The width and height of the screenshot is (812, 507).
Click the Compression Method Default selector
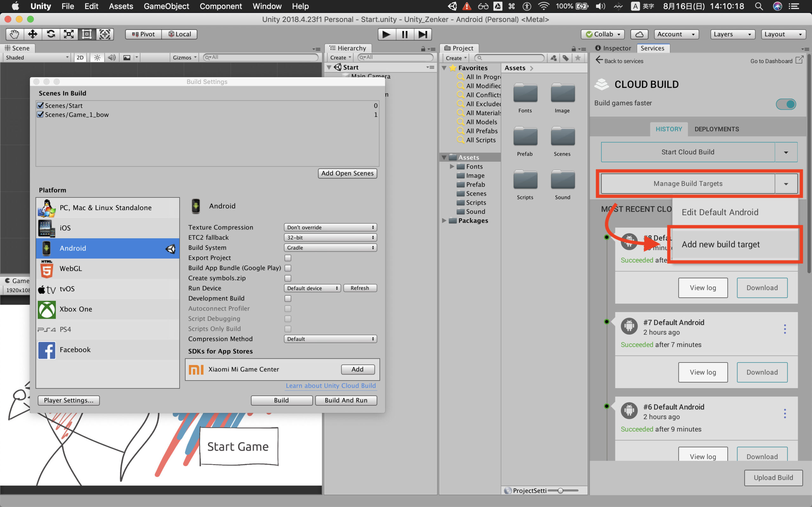coord(330,339)
